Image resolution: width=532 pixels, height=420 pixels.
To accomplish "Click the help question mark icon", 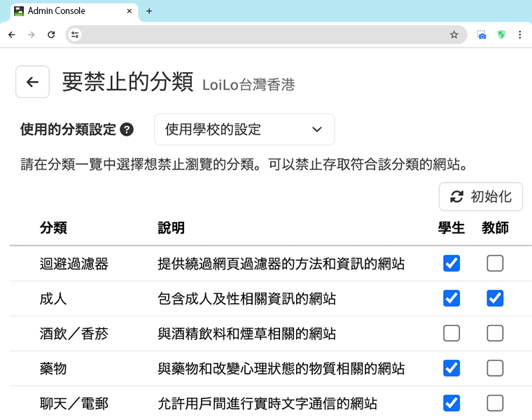I will click(127, 129).
